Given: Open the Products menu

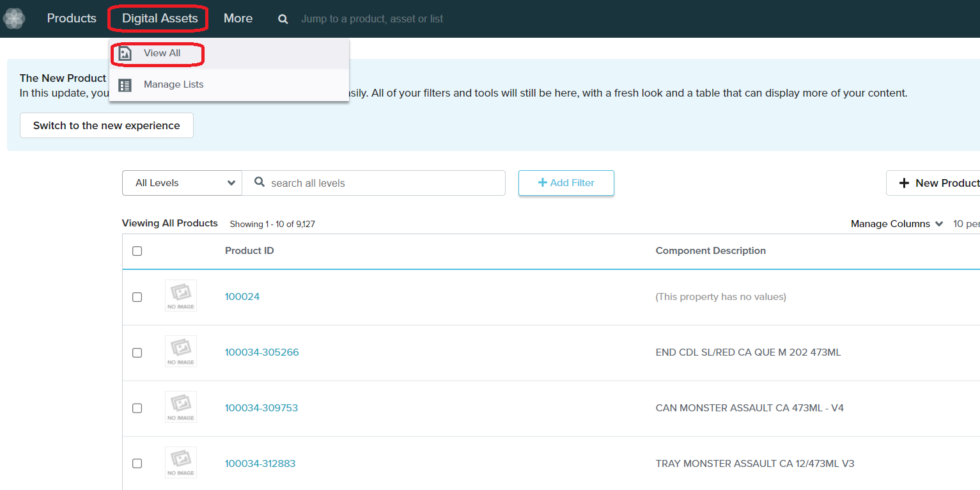Looking at the screenshot, I should click(x=72, y=19).
